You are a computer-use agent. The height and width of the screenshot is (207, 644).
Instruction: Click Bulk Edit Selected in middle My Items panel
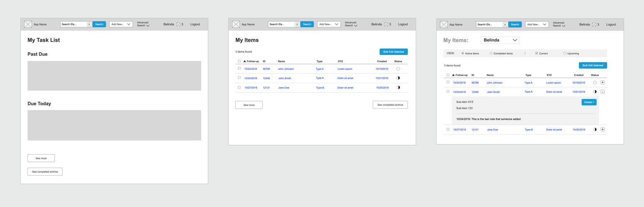tap(394, 52)
